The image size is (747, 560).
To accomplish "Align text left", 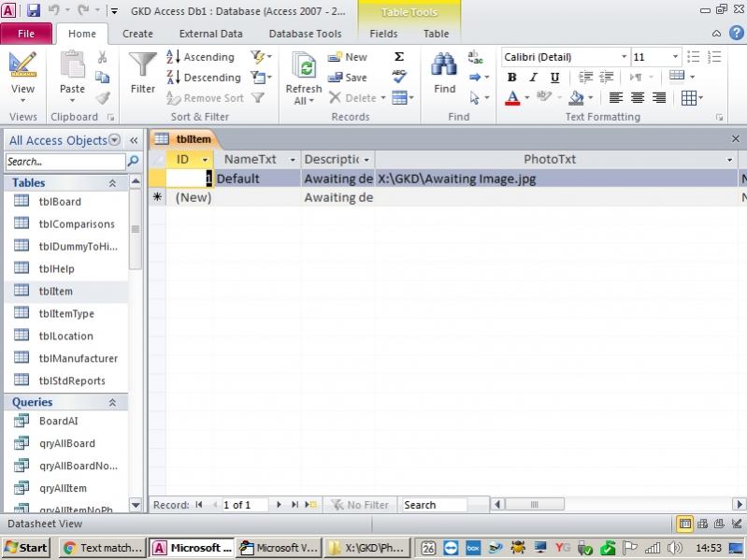I will pos(616,97).
